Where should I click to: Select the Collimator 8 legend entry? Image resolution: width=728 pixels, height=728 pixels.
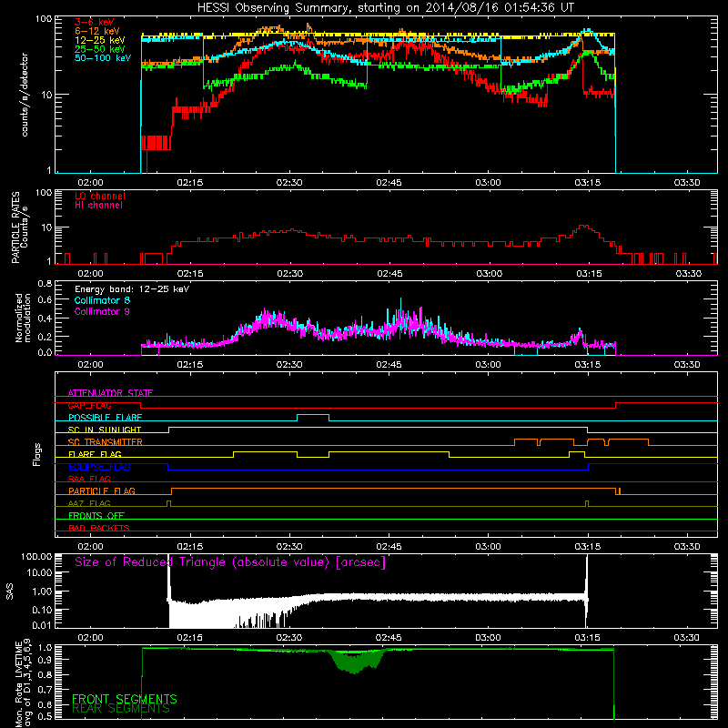tap(102, 300)
